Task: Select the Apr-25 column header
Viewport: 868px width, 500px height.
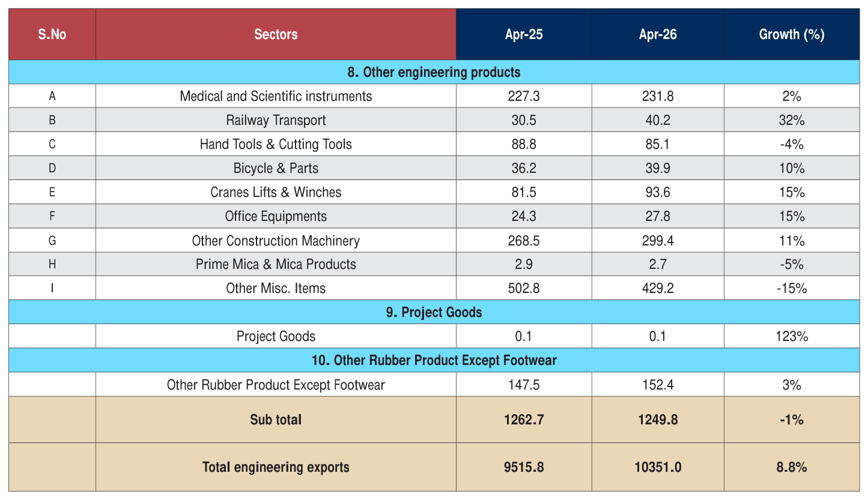Action: pos(524,34)
